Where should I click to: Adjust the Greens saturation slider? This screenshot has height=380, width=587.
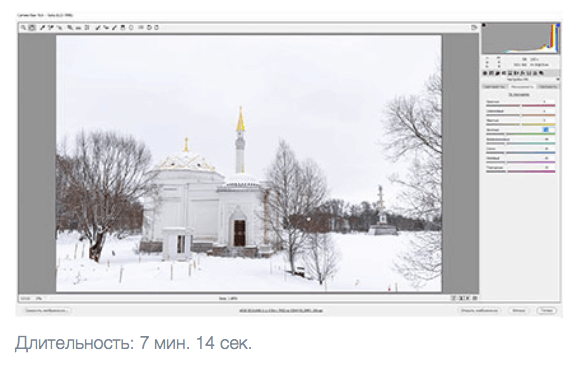(520, 134)
